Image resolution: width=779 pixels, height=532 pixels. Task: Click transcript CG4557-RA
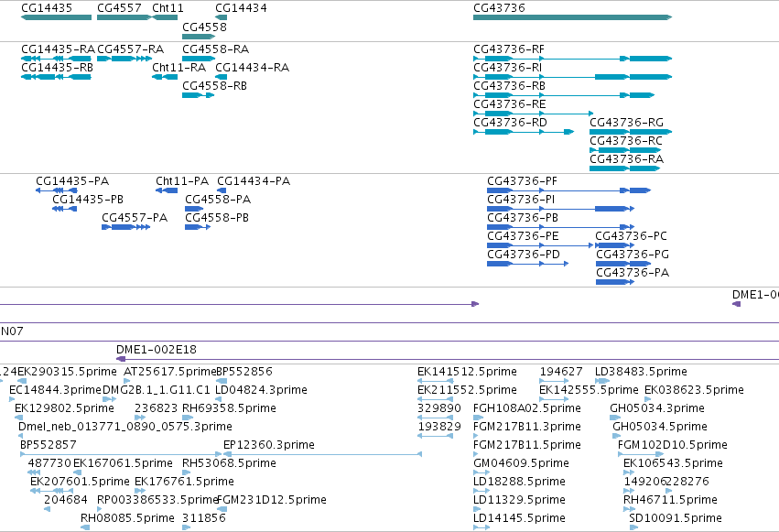pos(124,59)
